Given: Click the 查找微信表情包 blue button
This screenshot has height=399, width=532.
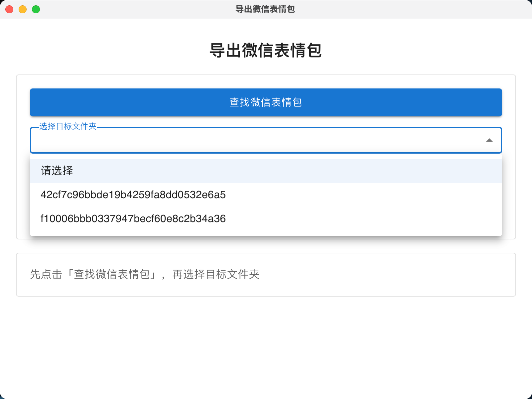Looking at the screenshot, I should [266, 102].
